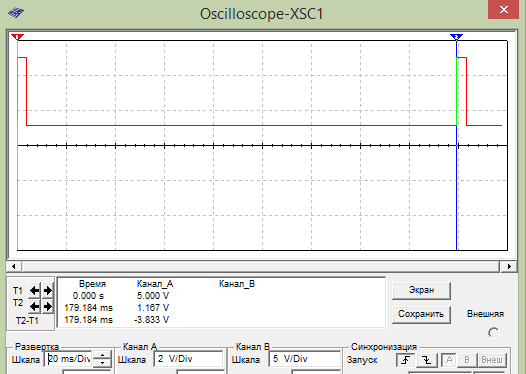Click the Multisim icon in title bar

click(x=16, y=13)
